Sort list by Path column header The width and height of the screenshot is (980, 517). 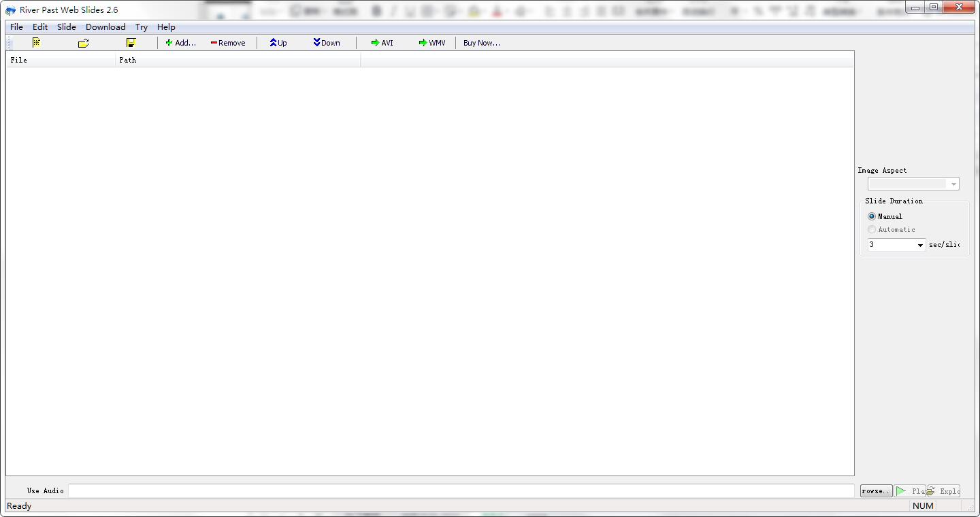pyautogui.click(x=238, y=60)
